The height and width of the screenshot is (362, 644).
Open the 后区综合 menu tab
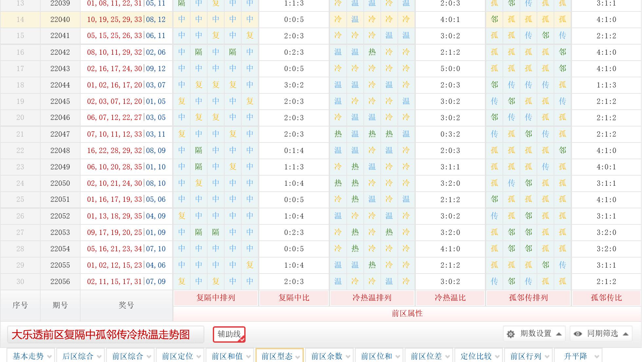[x=81, y=356]
